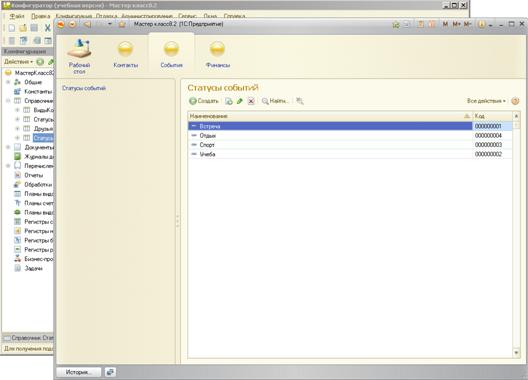Expand the Общие tree node
Viewport: 528px width, 380px height.
(x=8, y=82)
